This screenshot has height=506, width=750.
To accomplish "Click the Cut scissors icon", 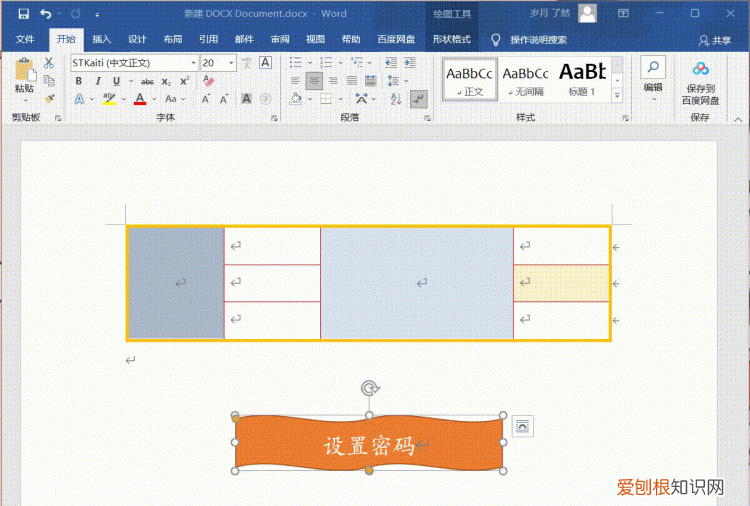I will (49, 63).
